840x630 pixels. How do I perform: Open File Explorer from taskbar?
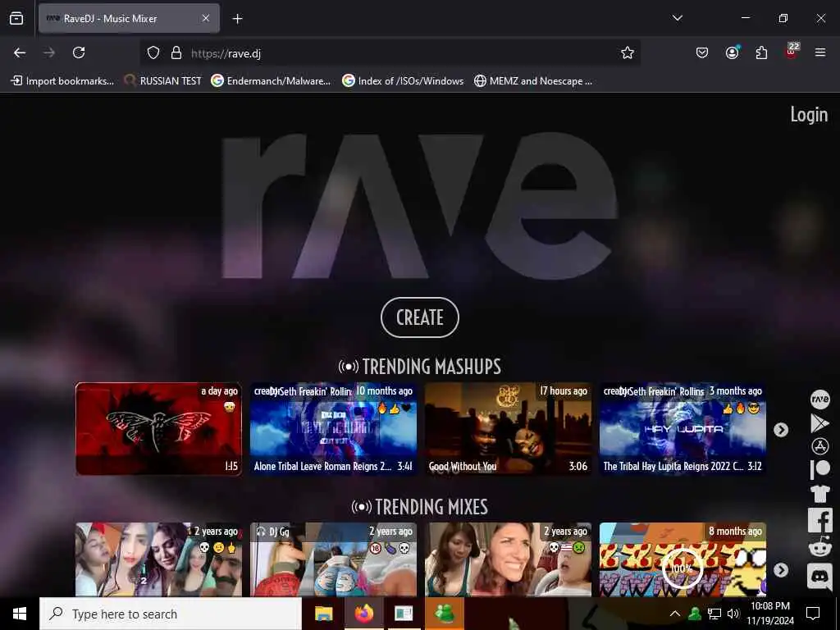(x=323, y=614)
